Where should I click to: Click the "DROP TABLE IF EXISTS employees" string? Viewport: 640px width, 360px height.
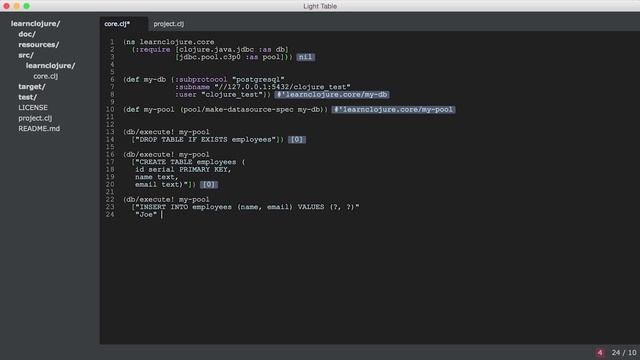[x=206, y=140]
